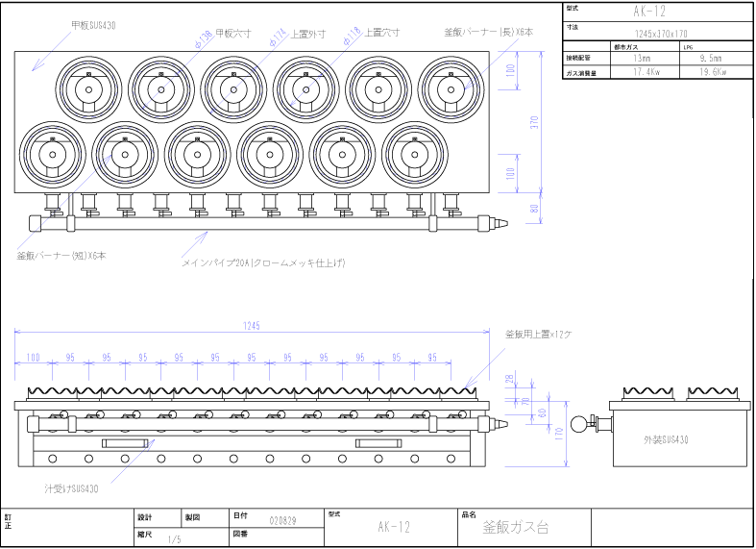Select the bottom-left burner circle
This screenshot has height=549, width=756.
[52, 154]
